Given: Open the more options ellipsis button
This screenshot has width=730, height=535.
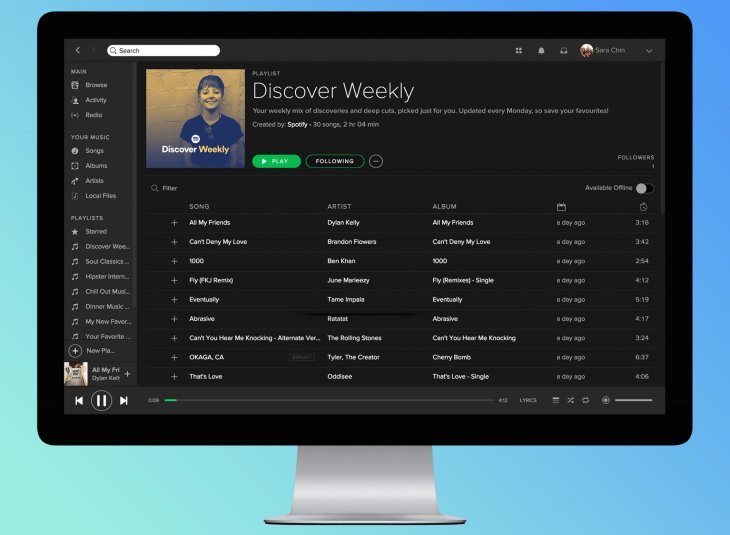Looking at the screenshot, I should click(376, 161).
